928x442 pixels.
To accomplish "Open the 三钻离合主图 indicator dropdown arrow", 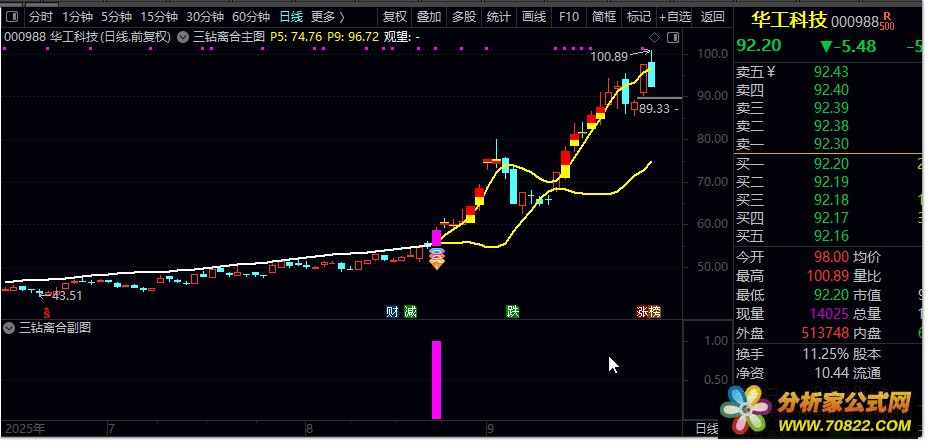I will (181, 37).
